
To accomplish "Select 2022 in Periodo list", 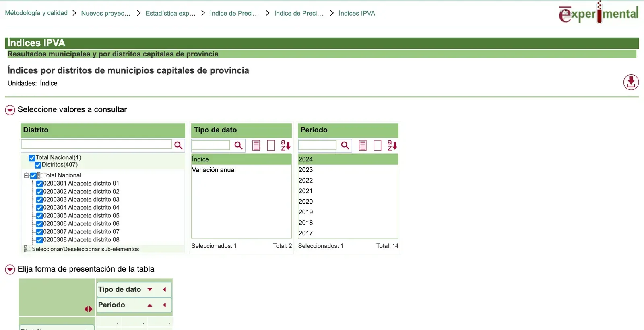I will (348, 180).
